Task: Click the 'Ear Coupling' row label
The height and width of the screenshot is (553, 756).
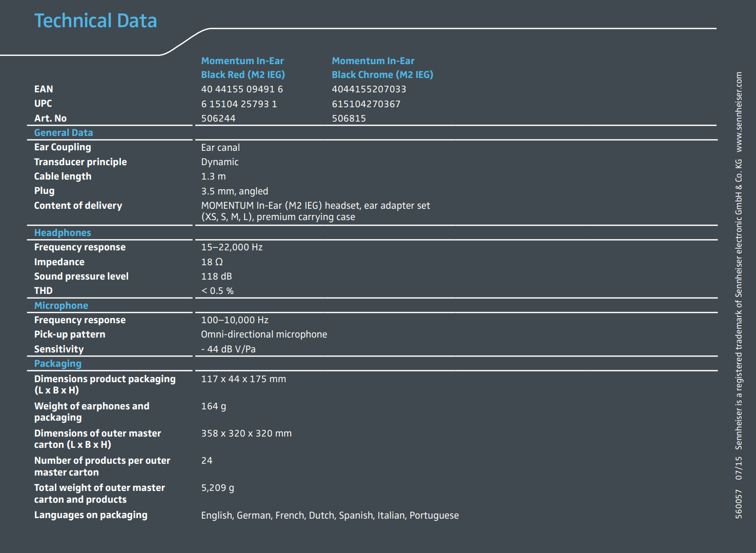Action: click(63, 147)
